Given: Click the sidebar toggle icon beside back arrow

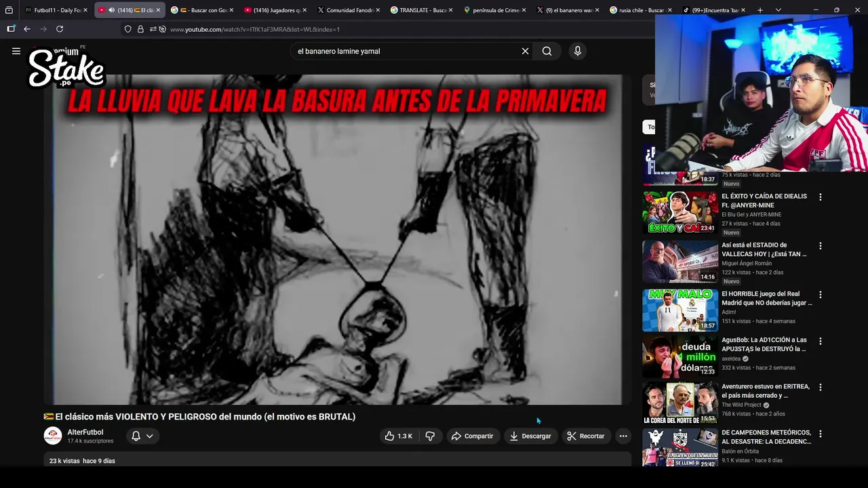Looking at the screenshot, I should pyautogui.click(x=11, y=29).
